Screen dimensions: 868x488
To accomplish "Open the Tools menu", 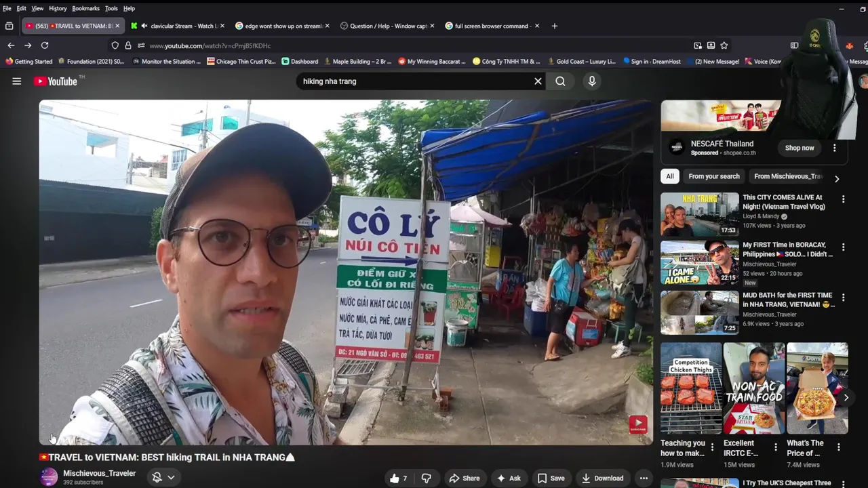I will (x=111, y=8).
